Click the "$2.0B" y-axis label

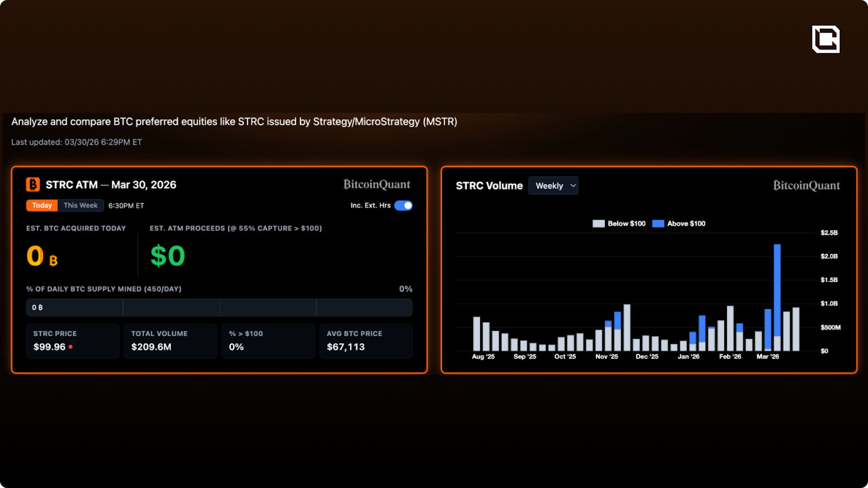tap(829, 256)
